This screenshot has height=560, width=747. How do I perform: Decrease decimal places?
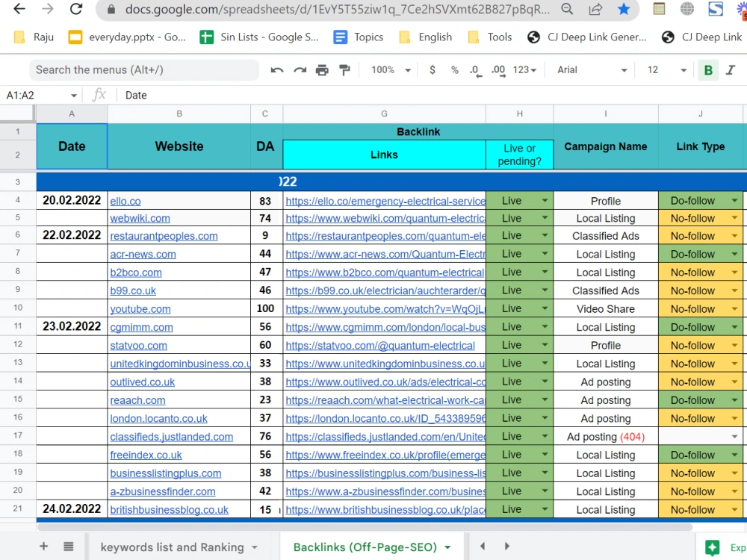pos(475,70)
